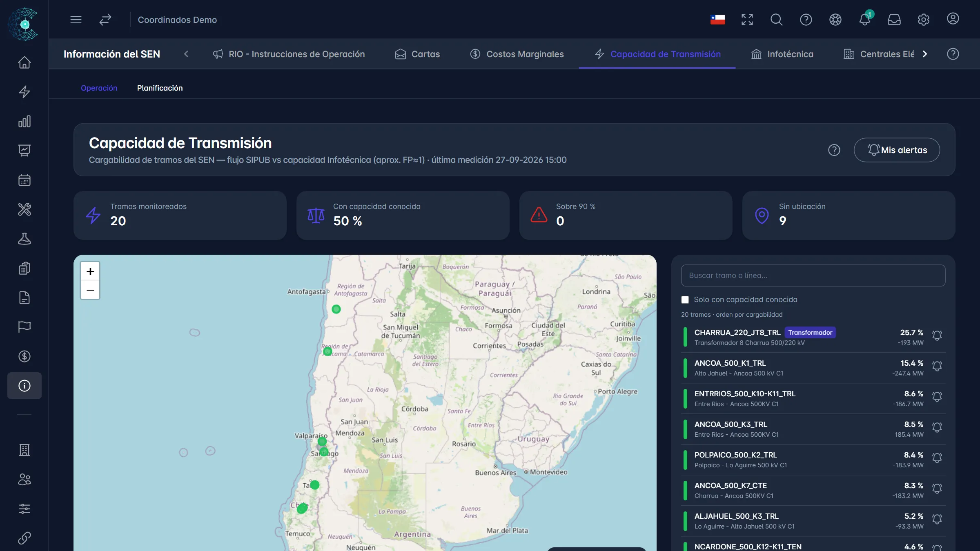Image resolution: width=980 pixels, height=551 pixels.
Task: Open RIO - Instrucciones de Operación tab
Action: coord(289,54)
